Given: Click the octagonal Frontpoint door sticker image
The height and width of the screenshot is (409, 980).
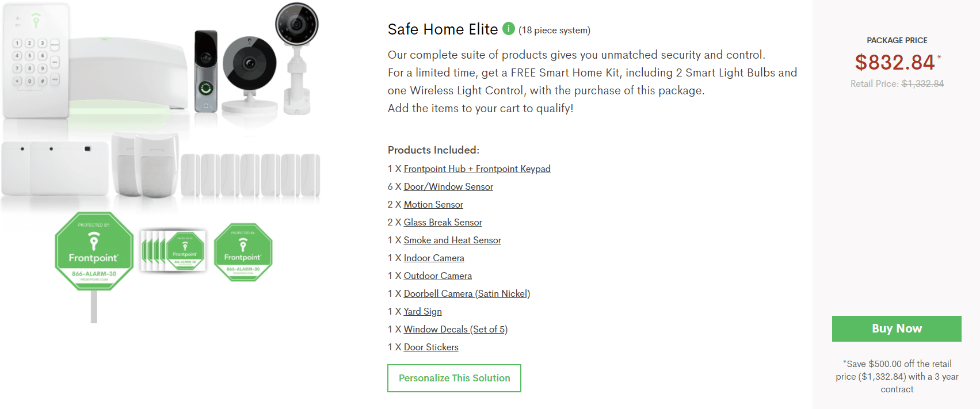Looking at the screenshot, I should (x=243, y=252).
